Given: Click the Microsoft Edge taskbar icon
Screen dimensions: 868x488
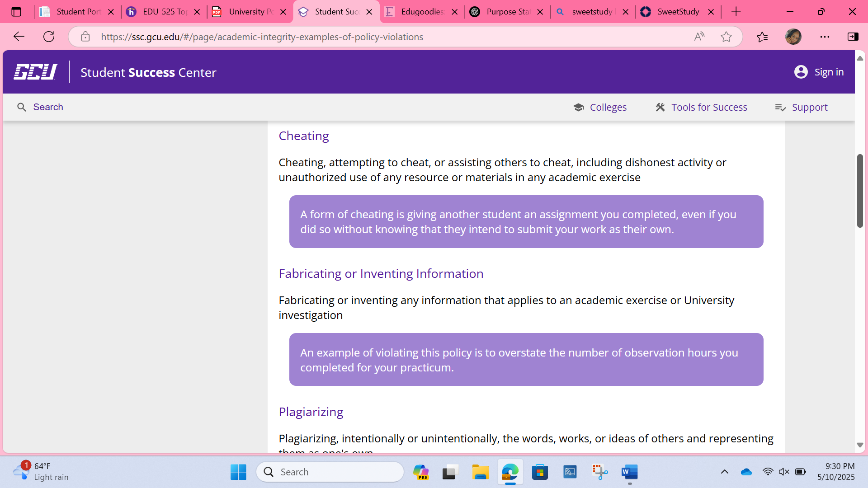Looking at the screenshot, I should (x=510, y=472).
